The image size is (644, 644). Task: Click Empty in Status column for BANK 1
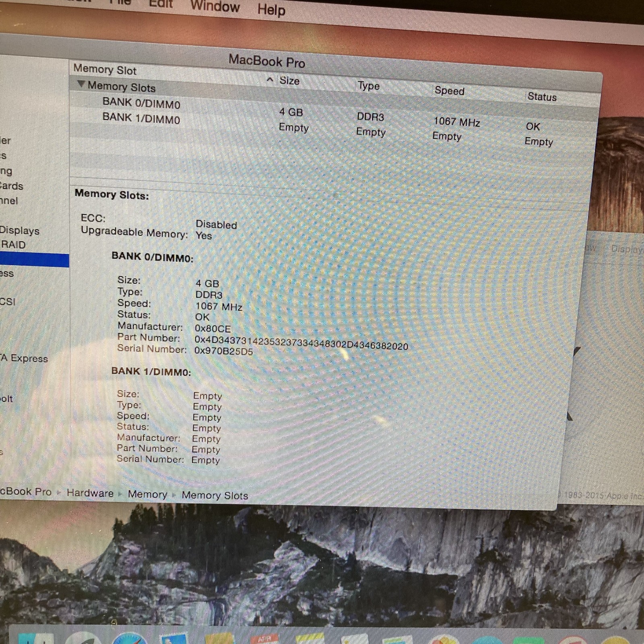(539, 141)
